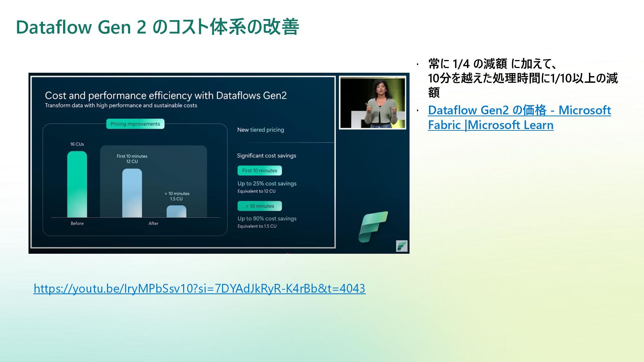Click the slide title Dataflow Gen 2 heading
644x362 pixels.
(157, 27)
